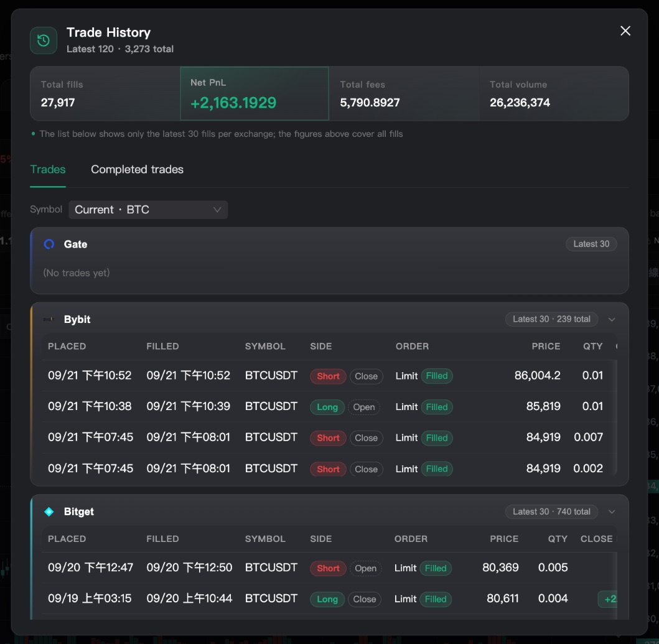The height and width of the screenshot is (644, 659).
Task: Click the Close tag on the 86,004.2 row
Action: tap(366, 376)
